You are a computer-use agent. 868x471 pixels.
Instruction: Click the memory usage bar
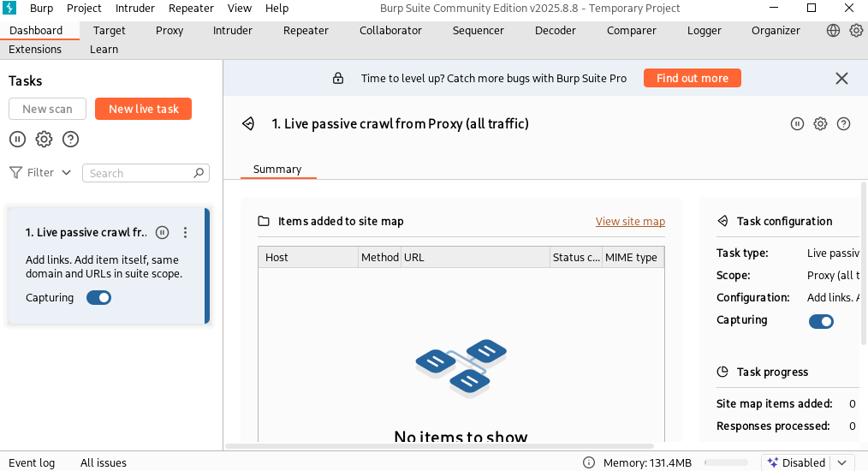click(726, 462)
